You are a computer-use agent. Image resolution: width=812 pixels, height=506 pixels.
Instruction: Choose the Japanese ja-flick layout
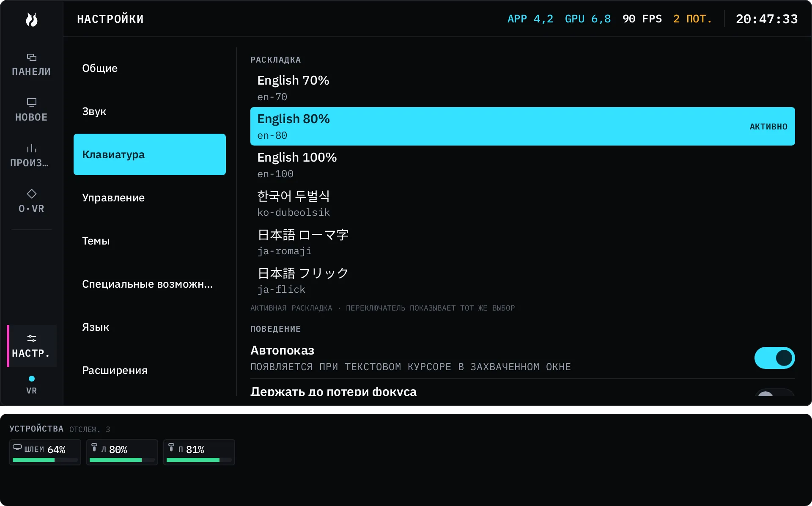(x=523, y=280)
